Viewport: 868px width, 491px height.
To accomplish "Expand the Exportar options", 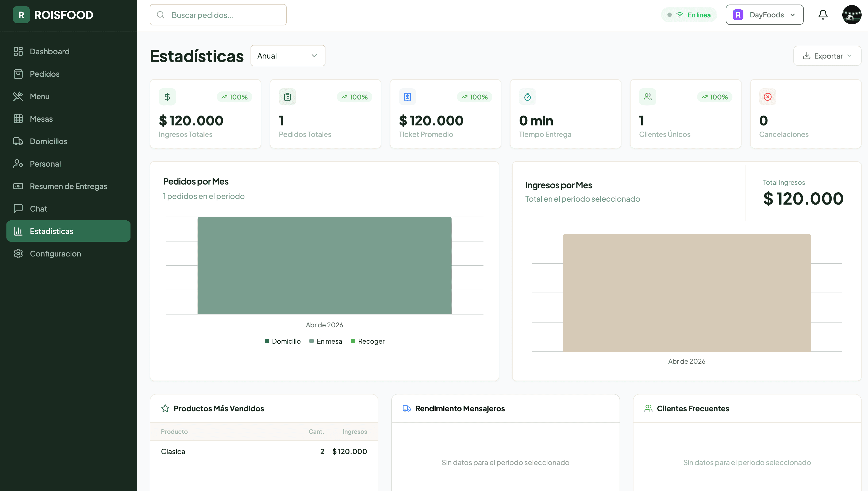I will pos(827,56).
